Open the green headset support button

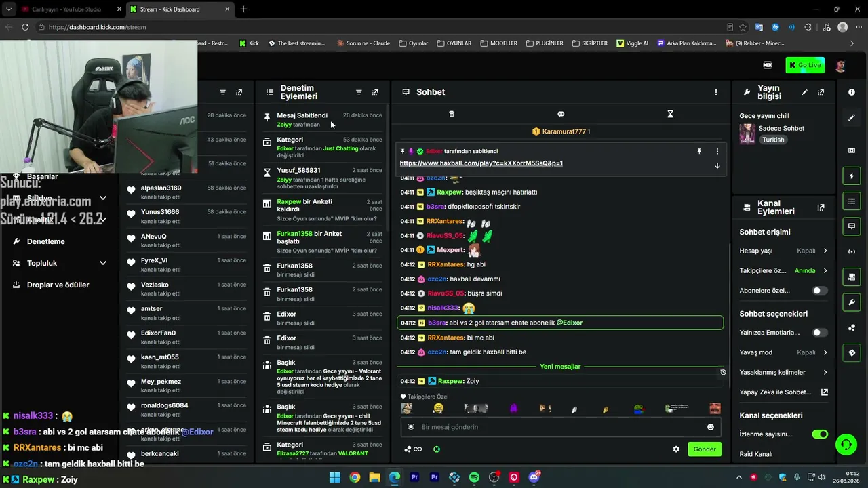tap(846, 445)
